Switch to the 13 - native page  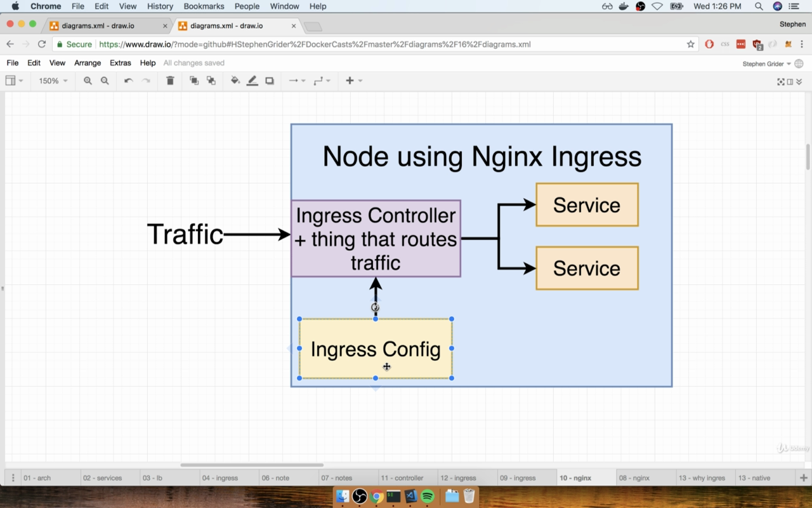(x=766, y=478)
